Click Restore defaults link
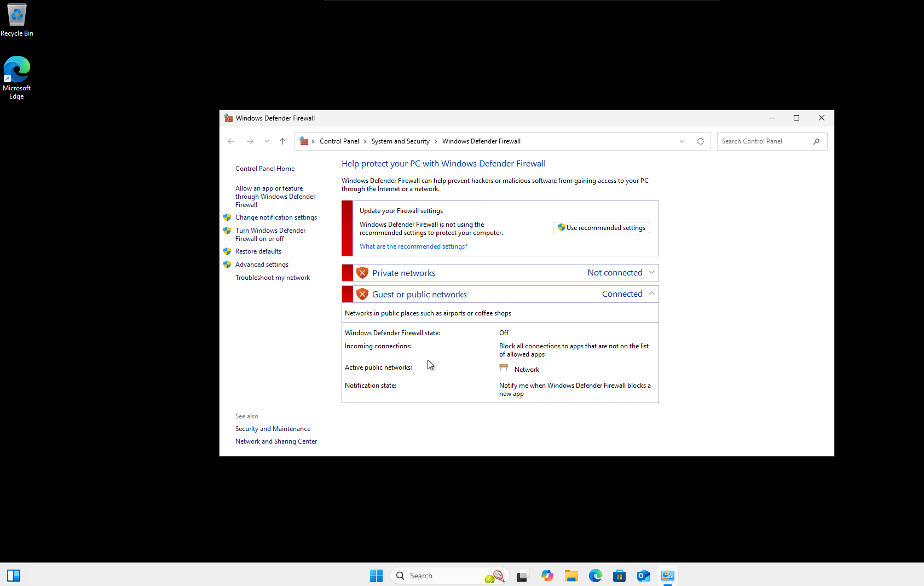Image resolution: width=924 pixels, height=586 pixels. 258,251
